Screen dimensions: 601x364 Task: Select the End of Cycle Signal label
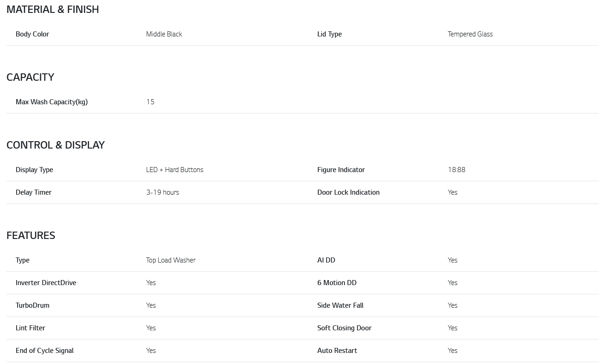click(45, 351)
